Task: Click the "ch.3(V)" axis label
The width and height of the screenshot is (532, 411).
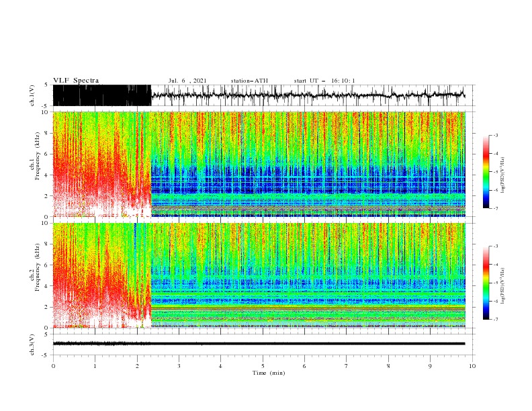Action: 32,345
